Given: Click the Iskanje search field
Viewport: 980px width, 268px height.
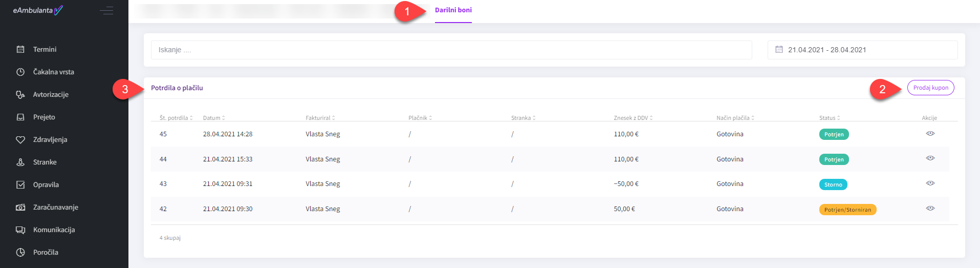Looking at the screenshot, I should pos(451,50).
